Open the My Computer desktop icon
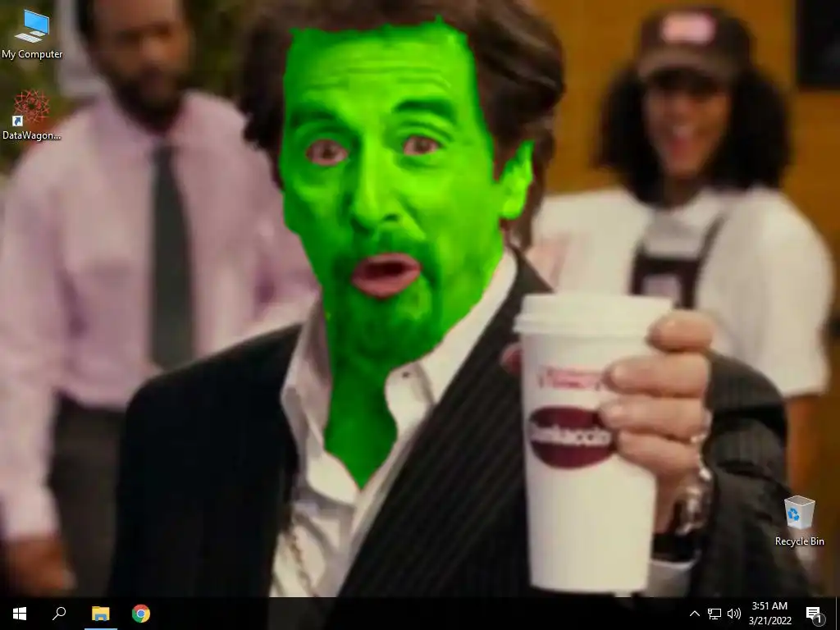Image resolution: width=840 pixels, height=630 pixels. [x=32, y=34]
